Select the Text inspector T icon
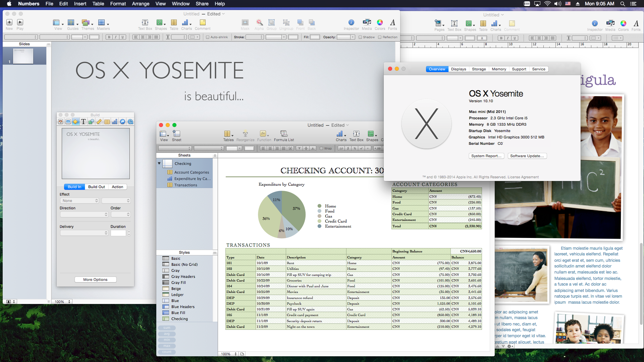Viewport: 644px width, 362px height. coord(84,122)
